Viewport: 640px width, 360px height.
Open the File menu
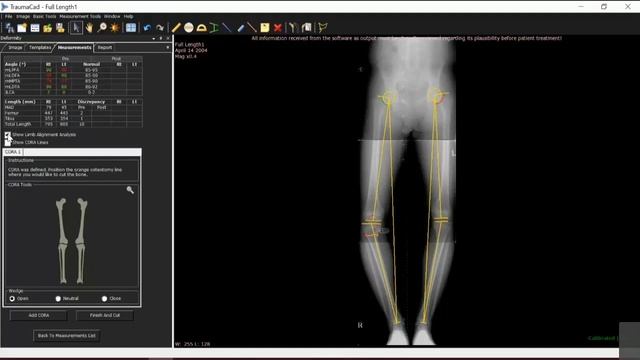[x=8, y=16]
